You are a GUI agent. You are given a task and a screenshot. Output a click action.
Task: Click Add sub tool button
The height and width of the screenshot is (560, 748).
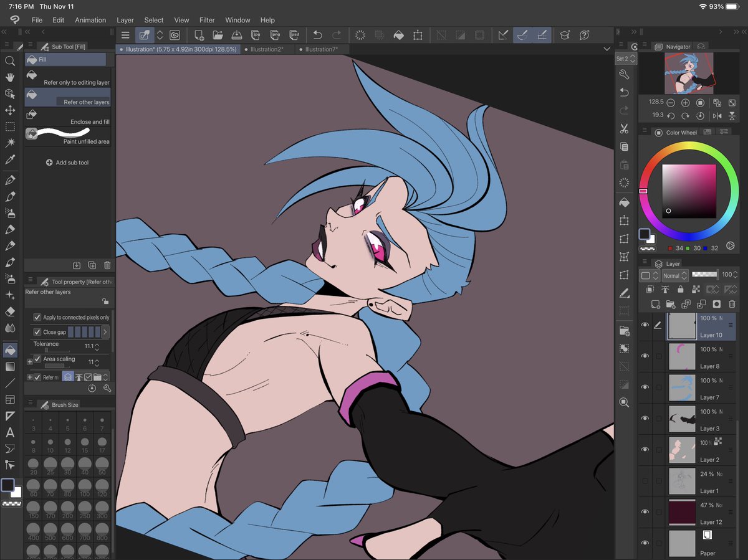(67, 163)
